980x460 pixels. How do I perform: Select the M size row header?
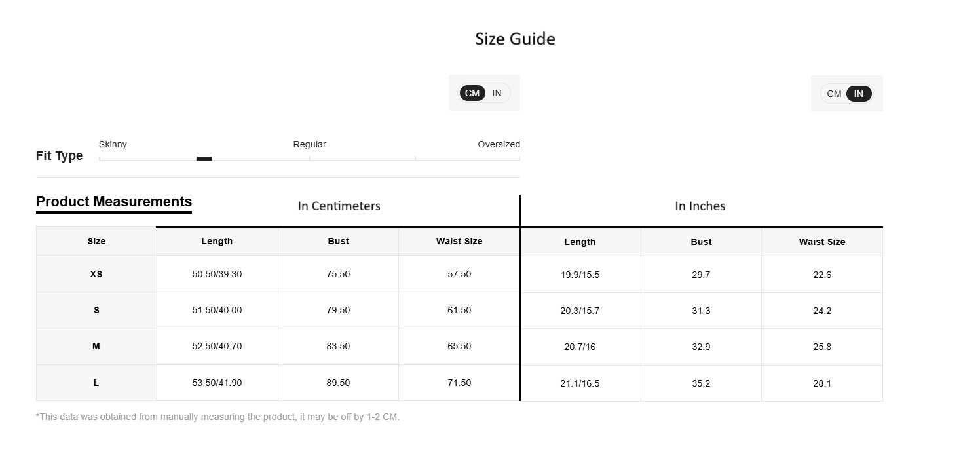pos(96,346)
